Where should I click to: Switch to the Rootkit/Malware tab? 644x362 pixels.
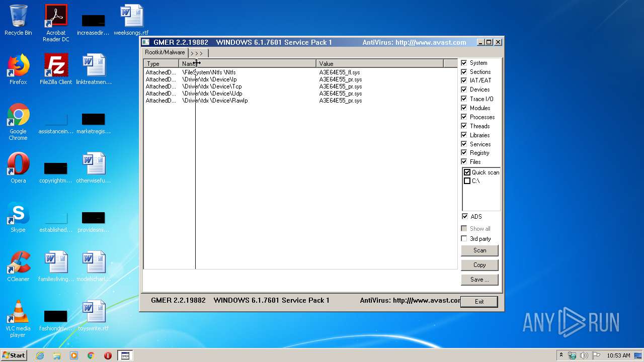click(165, 52)
